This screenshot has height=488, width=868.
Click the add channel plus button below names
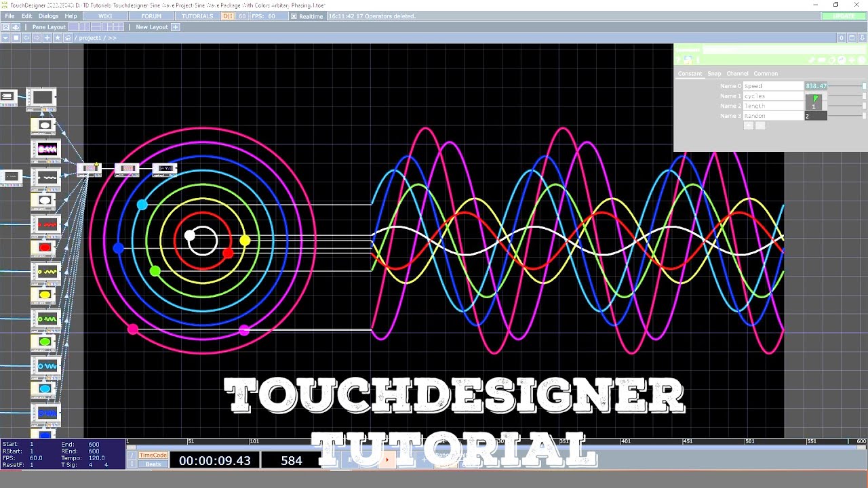pyautogui.click(x=749, y=125)
